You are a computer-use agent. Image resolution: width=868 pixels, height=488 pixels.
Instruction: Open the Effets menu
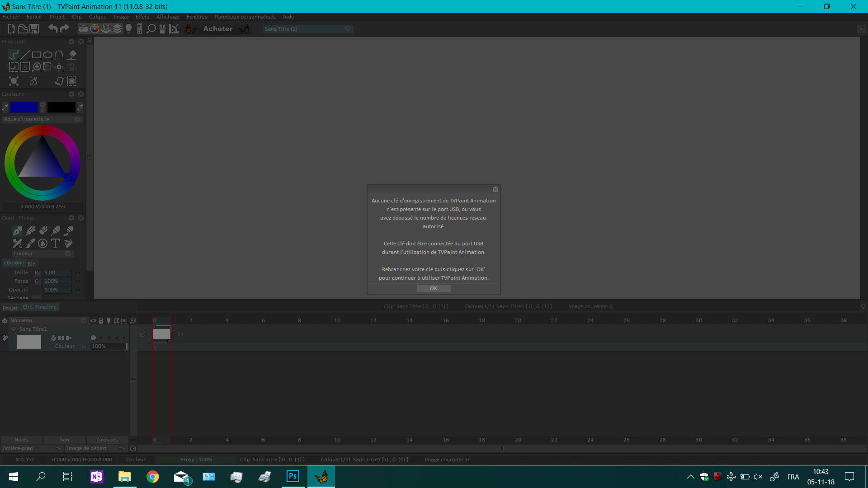pos(142,17)
